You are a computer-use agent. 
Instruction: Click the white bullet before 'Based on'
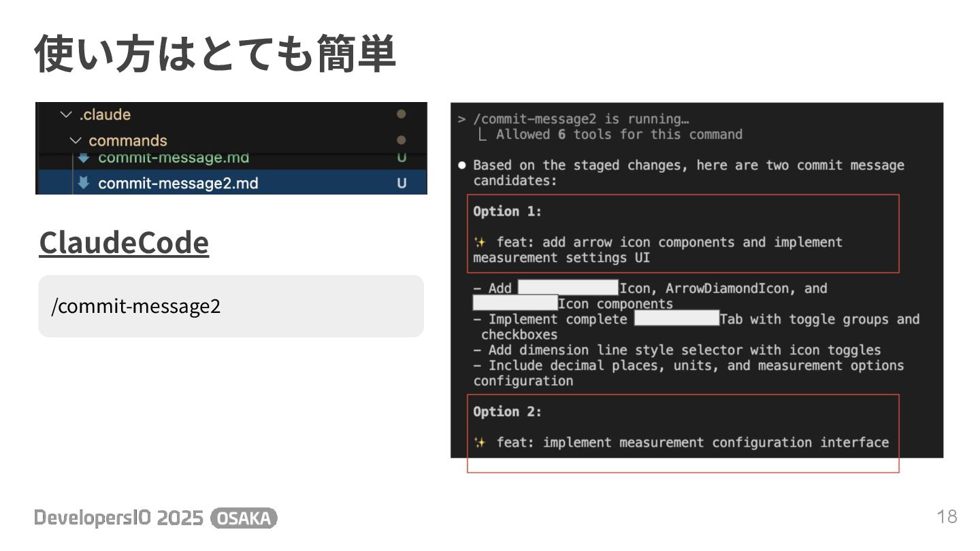click(462, 165)
